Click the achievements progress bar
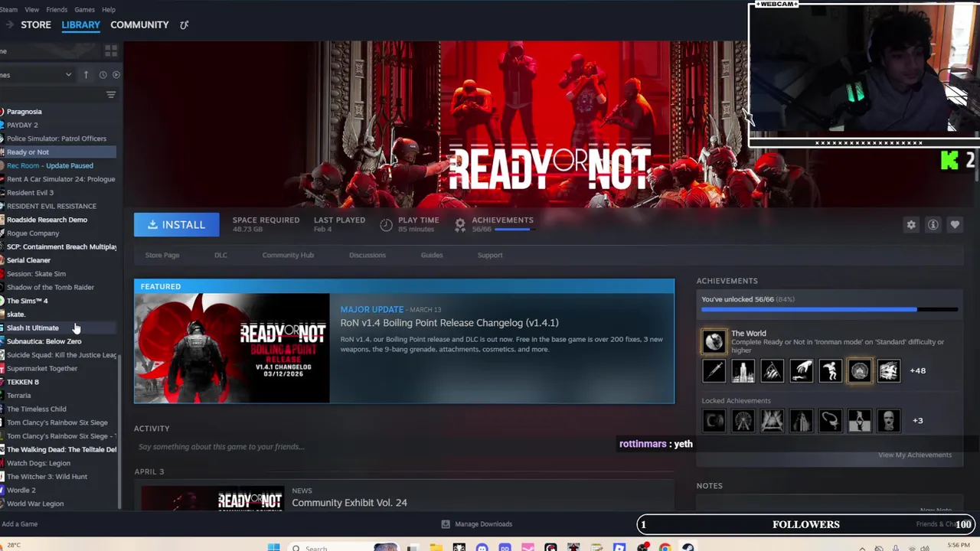 [829, 309]
